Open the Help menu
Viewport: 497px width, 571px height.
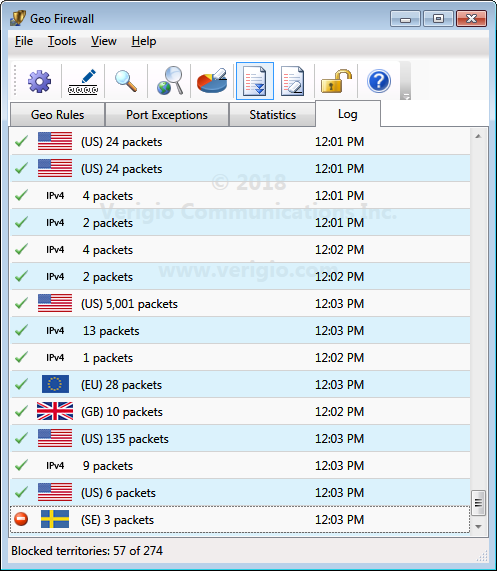click(144, 41)
